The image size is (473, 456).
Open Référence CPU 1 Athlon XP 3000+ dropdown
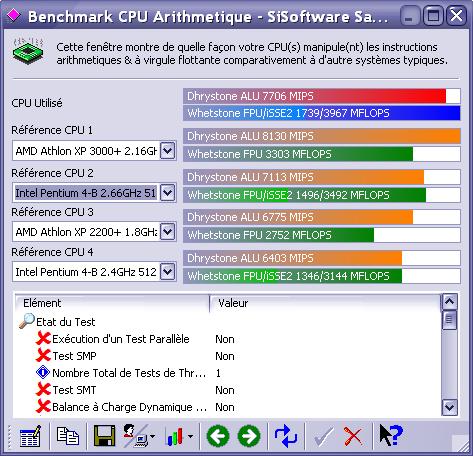167,151
